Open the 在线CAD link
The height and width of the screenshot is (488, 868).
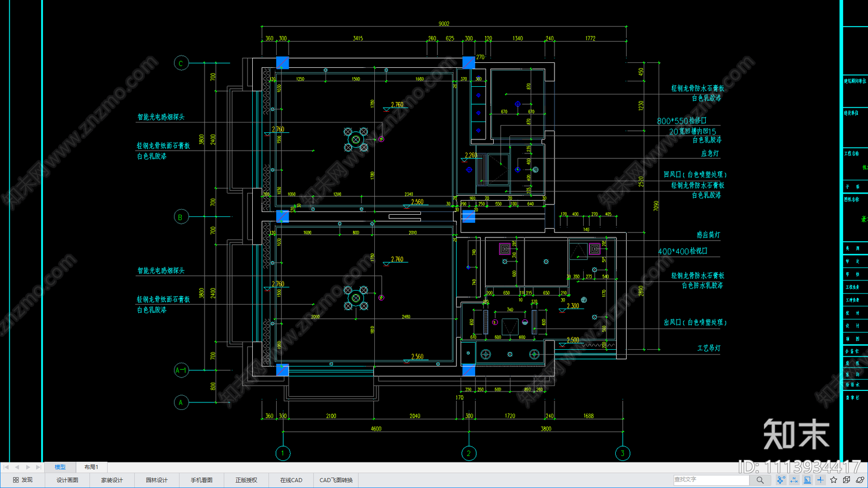tap(291, 480)
